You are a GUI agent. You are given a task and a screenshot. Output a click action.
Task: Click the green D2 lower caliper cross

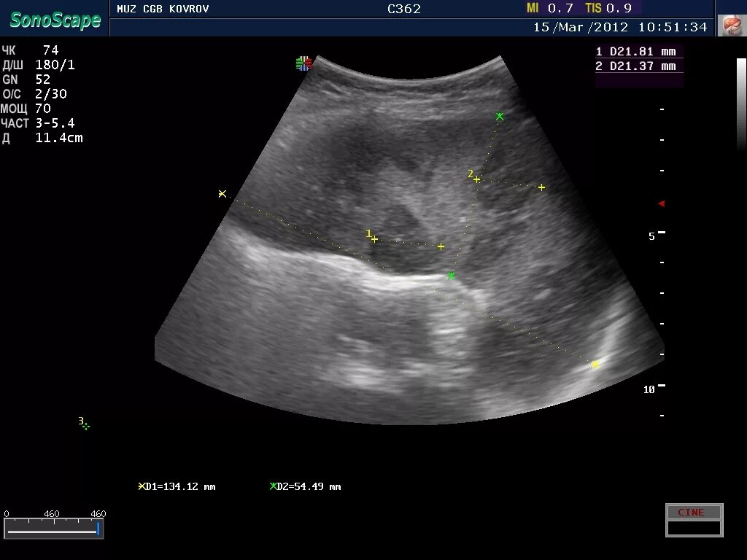coord(451,275)
